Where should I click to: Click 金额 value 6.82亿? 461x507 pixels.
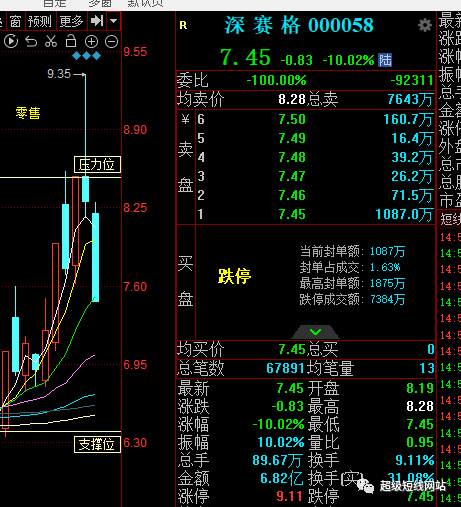tap(282, 478)
